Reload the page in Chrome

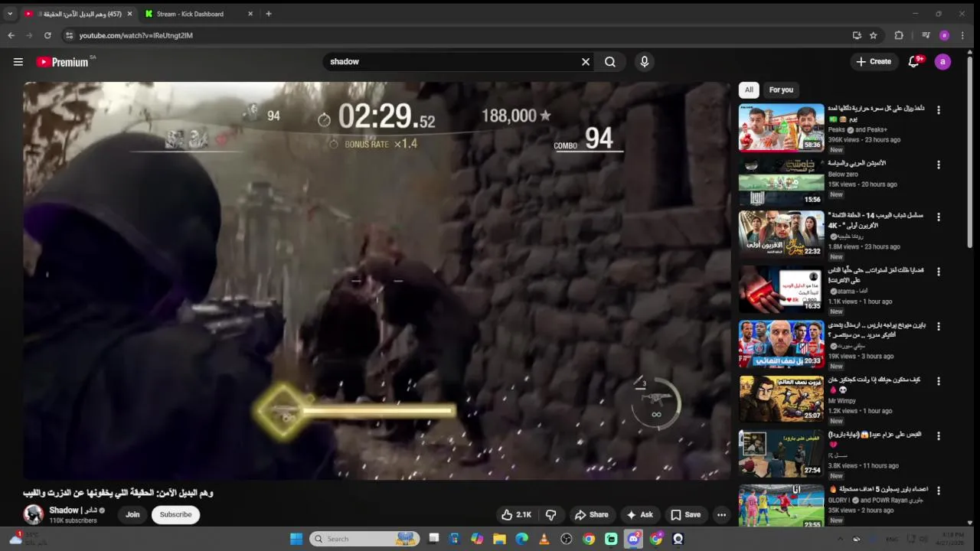tap(47, 35)
